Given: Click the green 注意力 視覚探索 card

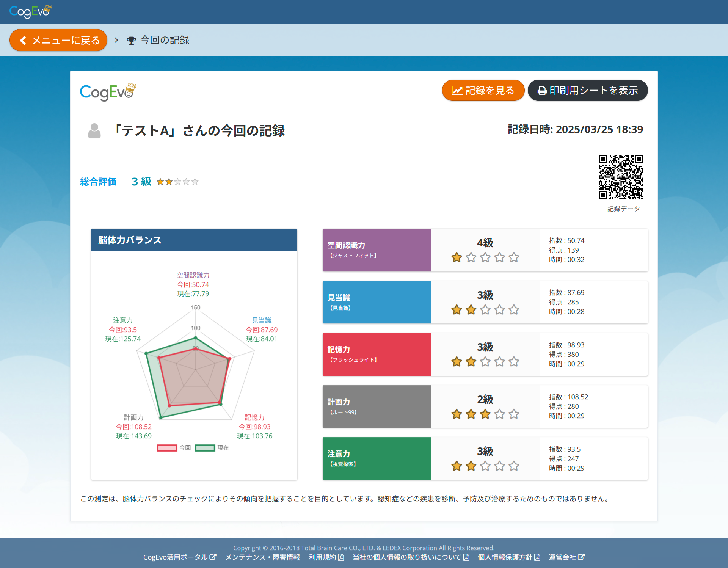Looking at the screenshot, I should click(x=377, y=458).
